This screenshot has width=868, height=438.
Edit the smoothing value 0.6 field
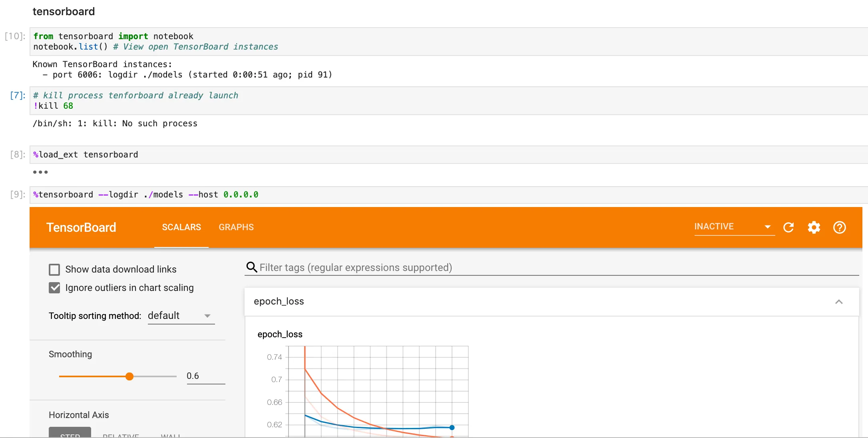tap(206, 376)
